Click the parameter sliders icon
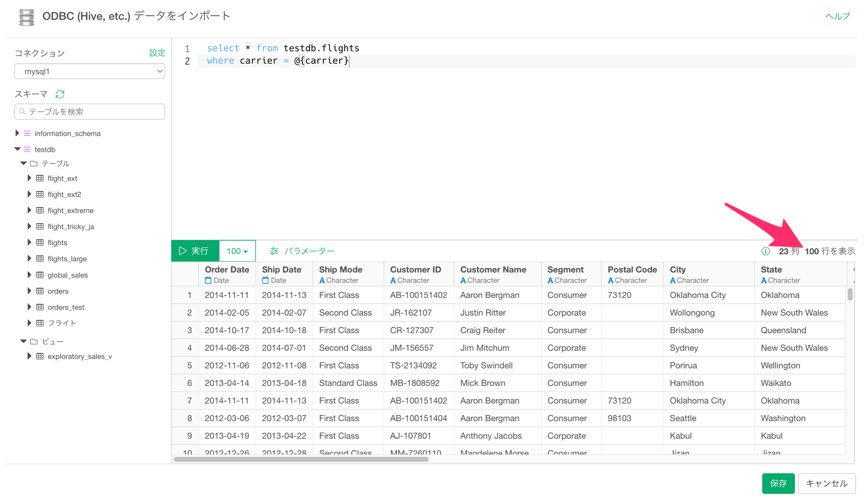 coord(274,251)
